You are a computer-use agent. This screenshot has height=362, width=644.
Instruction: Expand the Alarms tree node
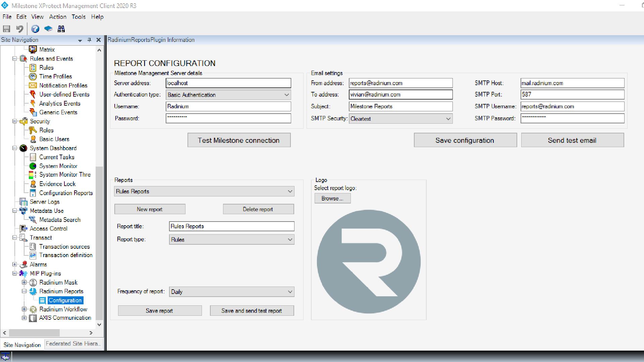click(15, 264)
